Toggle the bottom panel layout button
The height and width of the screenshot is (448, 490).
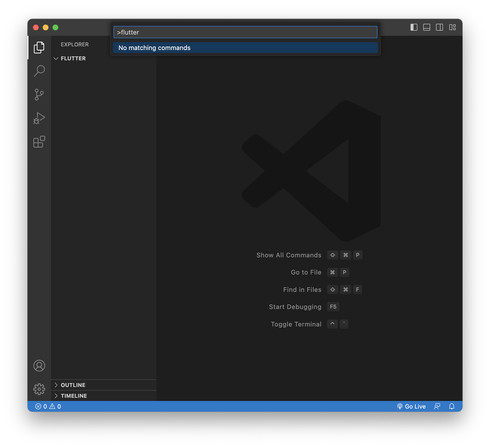click(427, 27)
